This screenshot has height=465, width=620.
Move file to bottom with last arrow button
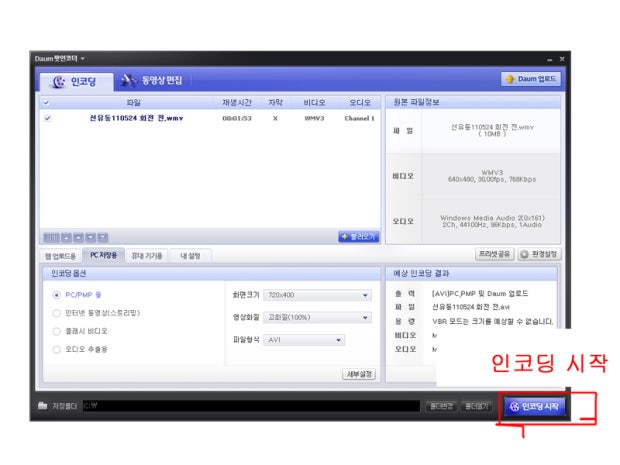click(103, 237)
